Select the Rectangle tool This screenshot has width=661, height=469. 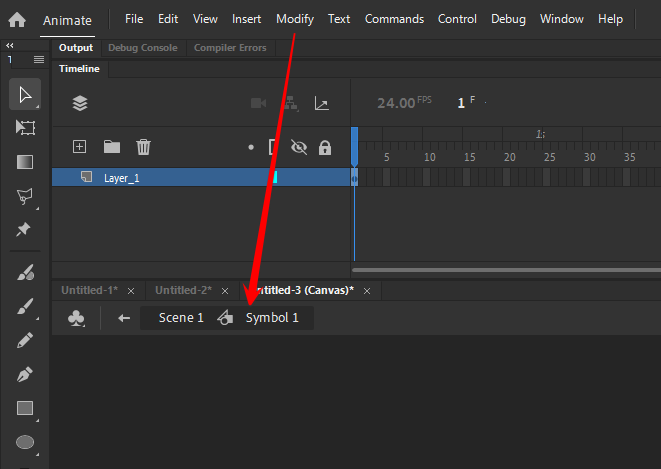25,408
